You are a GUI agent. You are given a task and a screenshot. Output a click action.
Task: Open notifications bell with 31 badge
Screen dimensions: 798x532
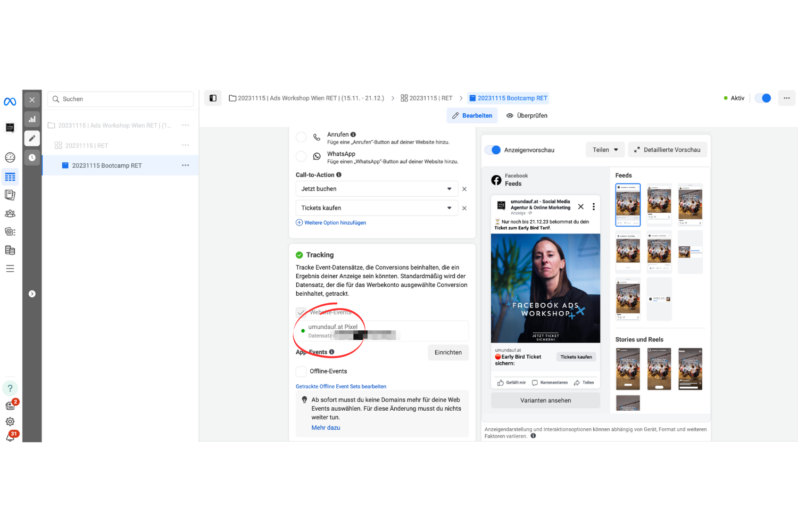(10, 437)
